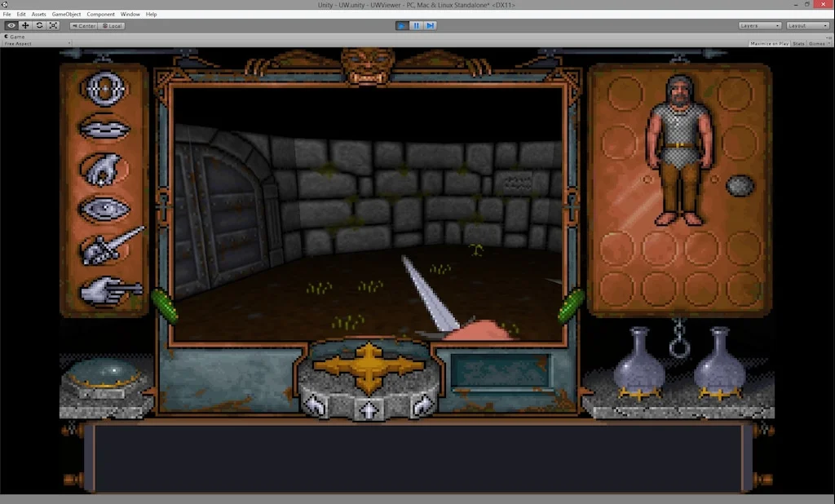Click the grey stone item in the inventory
Viewport: 835px width, 504px height.
[740, 185]
